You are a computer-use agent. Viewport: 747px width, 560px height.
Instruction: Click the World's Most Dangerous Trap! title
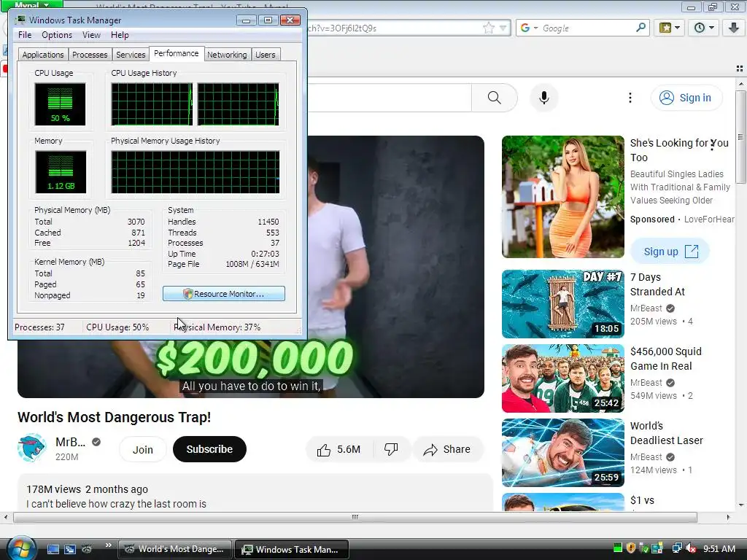click(115, 417)
